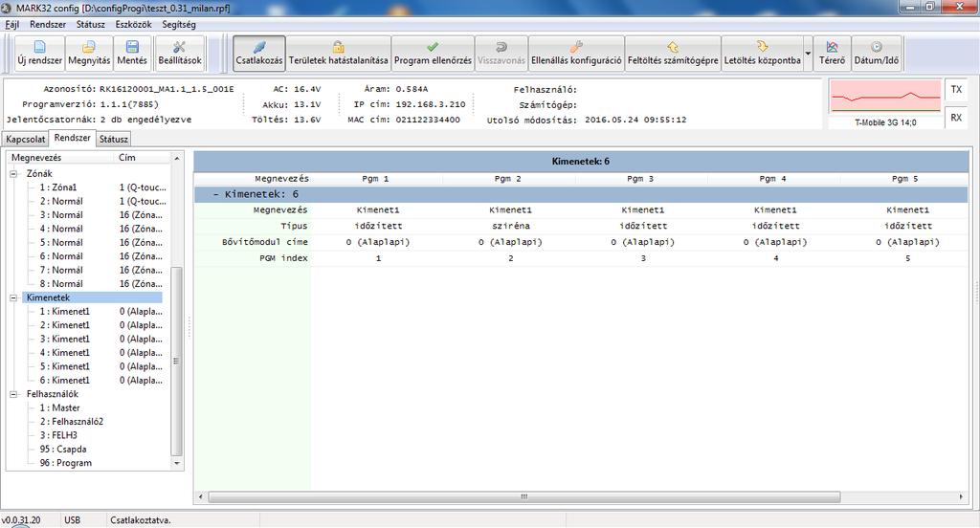
Task: Select tree item 8 : Normál
Action: (61, 283)
